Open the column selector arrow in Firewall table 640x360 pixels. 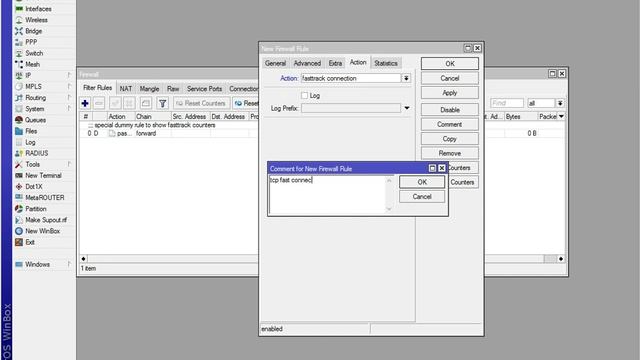(561, 116)
